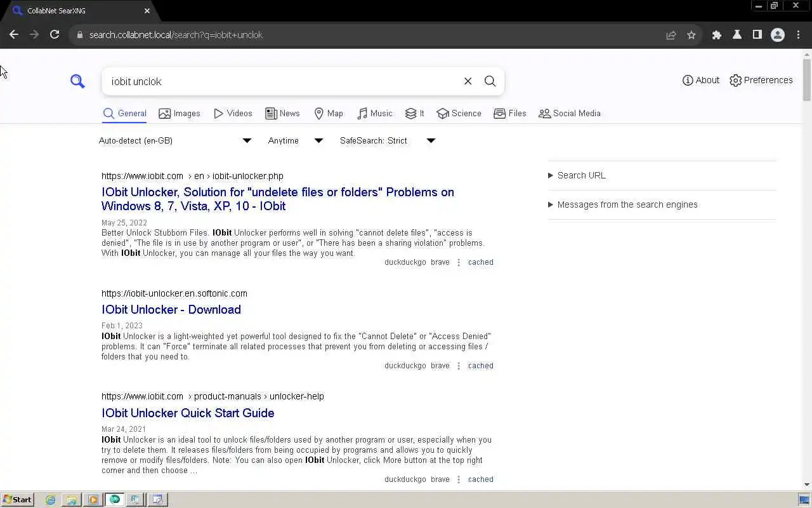Switch to the Music tab
The width and height of the screenshot is (812, 508).
374,114
